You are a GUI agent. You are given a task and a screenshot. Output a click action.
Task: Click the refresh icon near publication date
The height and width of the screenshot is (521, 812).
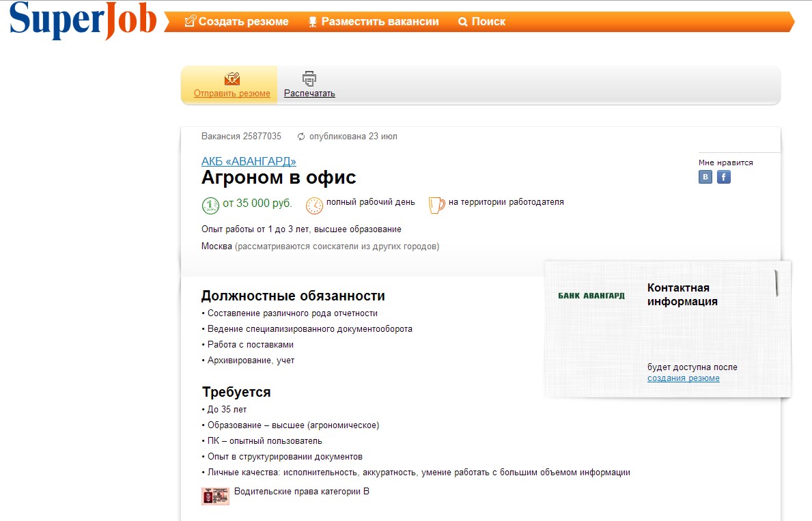point(301,137)
